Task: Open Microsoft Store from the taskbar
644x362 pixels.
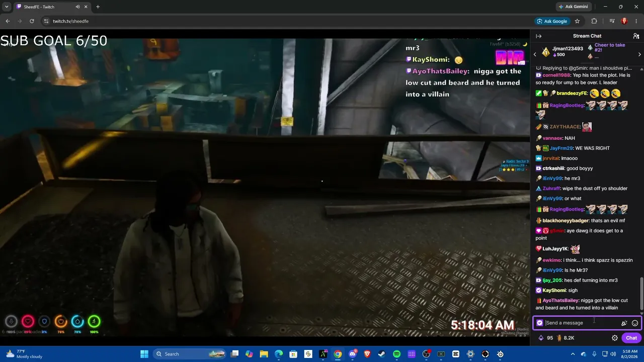Action: (x=293, y=354)
